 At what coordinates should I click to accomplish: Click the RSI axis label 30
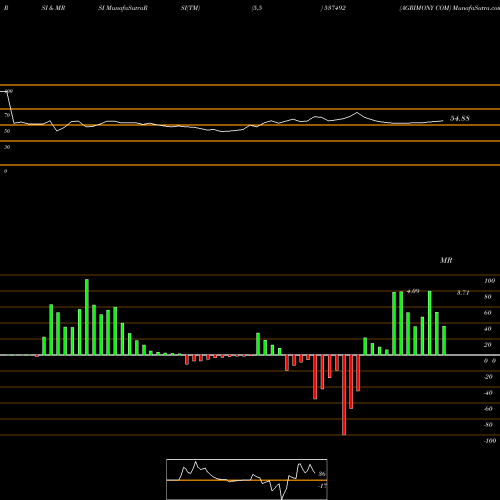7,147
